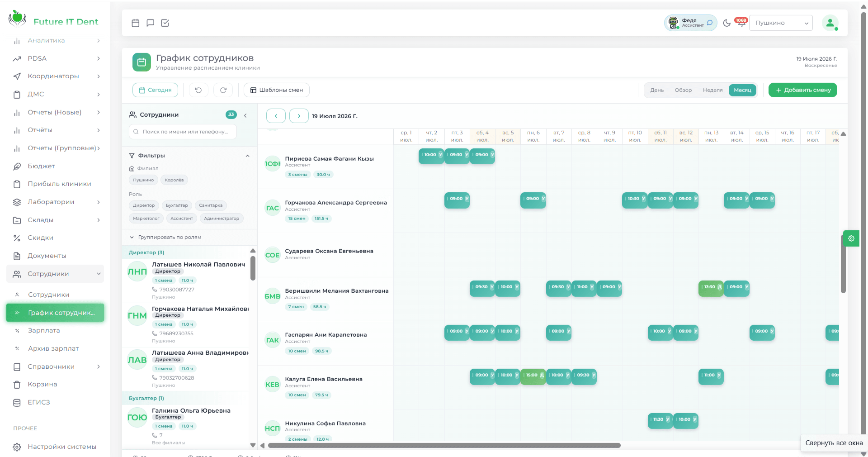The height and width of the screenshot is (457, 868).
Task: Open the calendar icon in top bar
Action: click(x=135, y=23)
